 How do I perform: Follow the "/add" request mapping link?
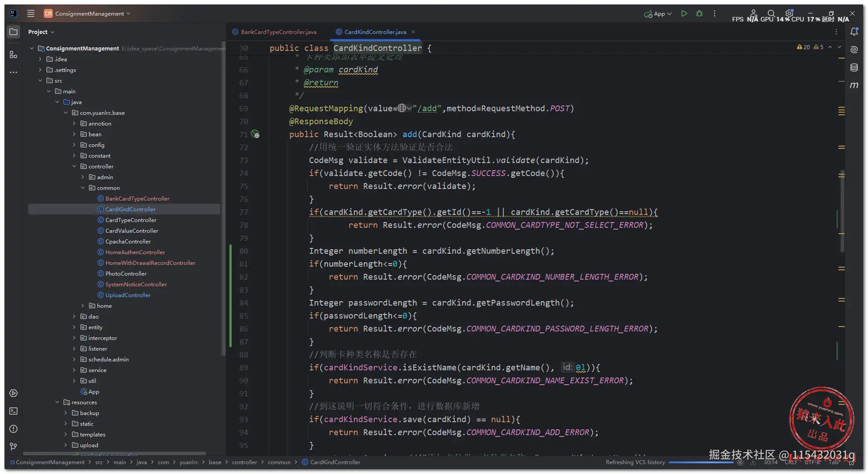click(x=427, y=108)
